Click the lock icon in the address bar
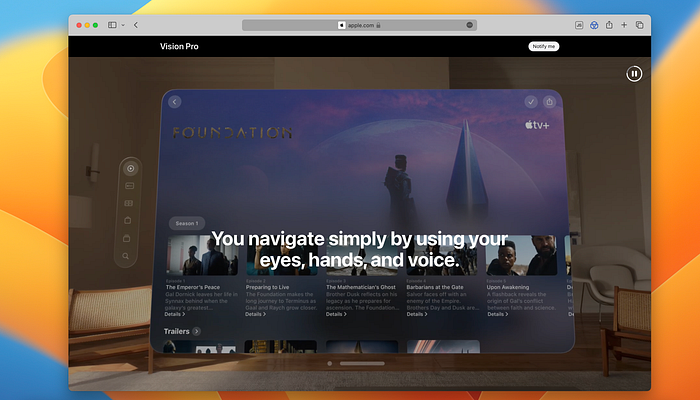The image size is (700, 400). (x=378, y=25)
